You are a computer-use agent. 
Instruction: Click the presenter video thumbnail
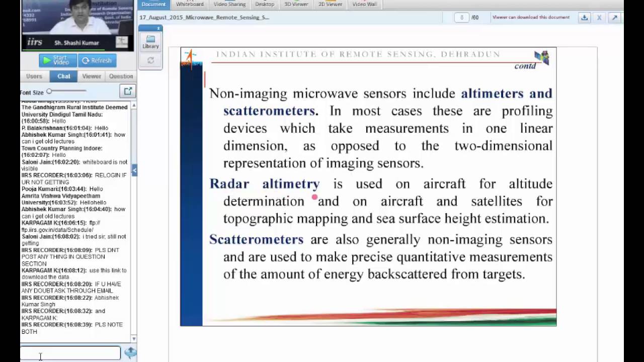[78, 25]
